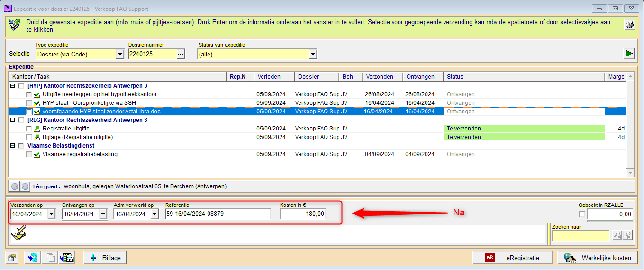Viewport: 644px width, 270px height.
Task: Tick checkbox for [HYP] Kantoor Rechtszekerheid Antwerpen 3
Action: pos(20,86)
